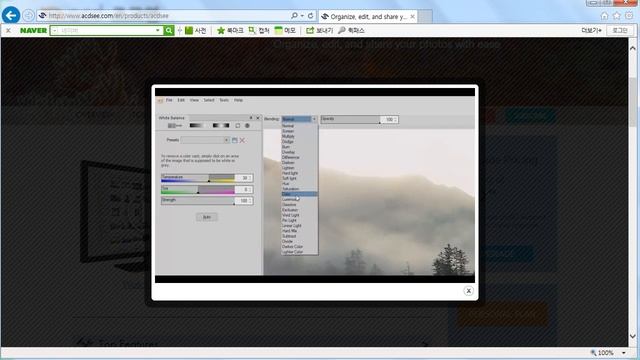This screenshot has width=640, height=360.
Task: Open the Edit menu in the video
Action: pos(181,100)
